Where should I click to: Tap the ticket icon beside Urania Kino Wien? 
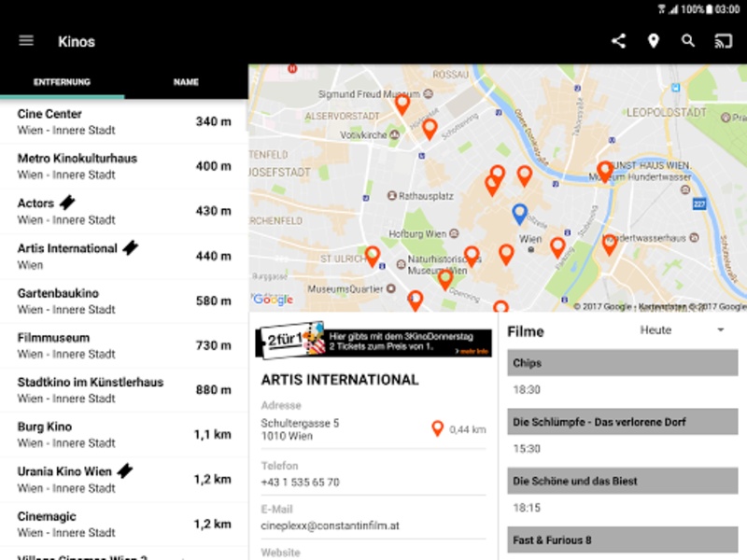pos(125,471)
